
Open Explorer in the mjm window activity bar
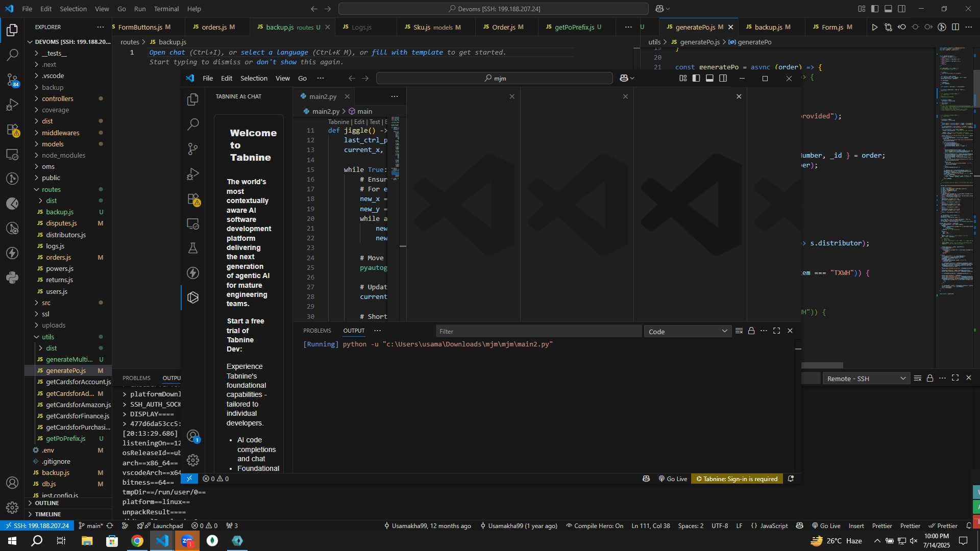point(193,99)
